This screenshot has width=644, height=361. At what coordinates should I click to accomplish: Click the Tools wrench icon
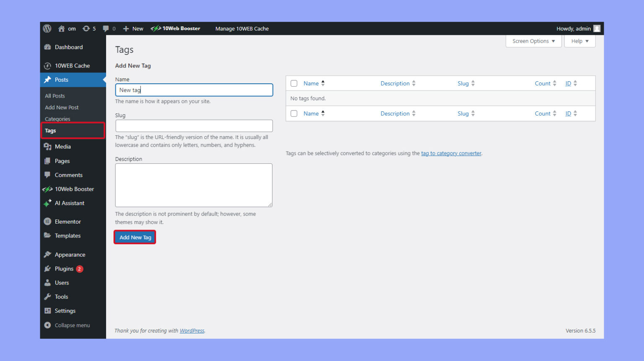pyautogui.click(x=47, y=297)
